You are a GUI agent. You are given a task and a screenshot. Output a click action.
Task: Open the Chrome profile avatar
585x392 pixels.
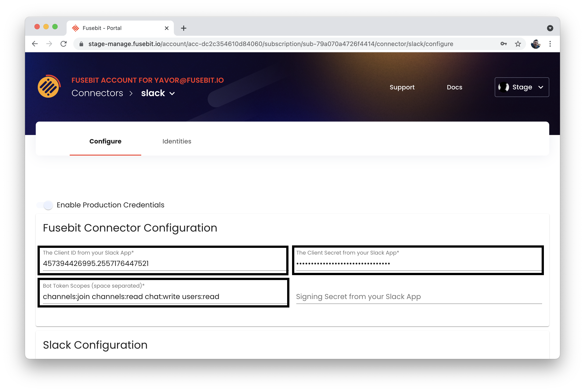point(536,44)
